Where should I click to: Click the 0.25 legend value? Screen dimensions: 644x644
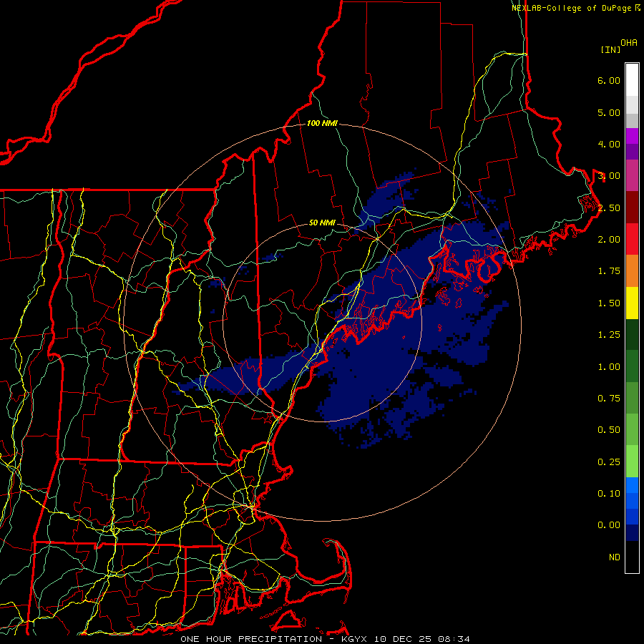[x=609, y=462]
